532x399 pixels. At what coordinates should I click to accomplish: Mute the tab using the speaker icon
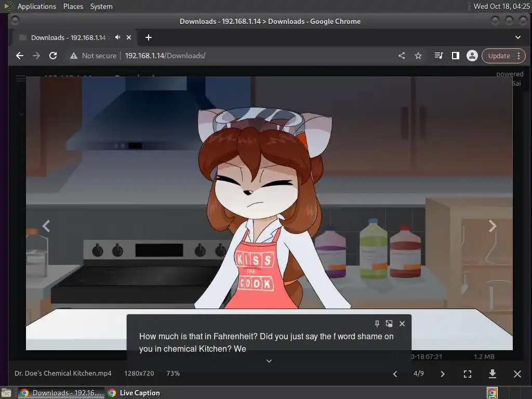[x=117, y=37]
